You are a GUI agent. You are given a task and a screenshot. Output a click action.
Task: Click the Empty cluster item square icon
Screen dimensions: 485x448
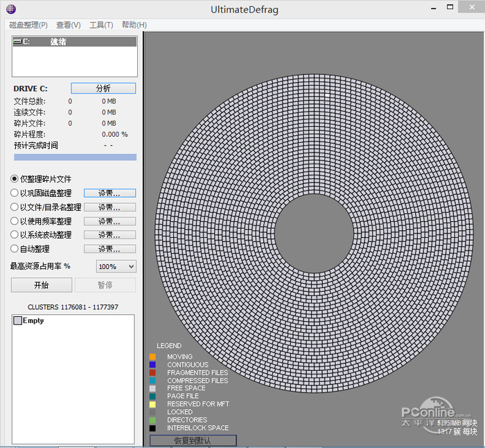click(17, 321)
